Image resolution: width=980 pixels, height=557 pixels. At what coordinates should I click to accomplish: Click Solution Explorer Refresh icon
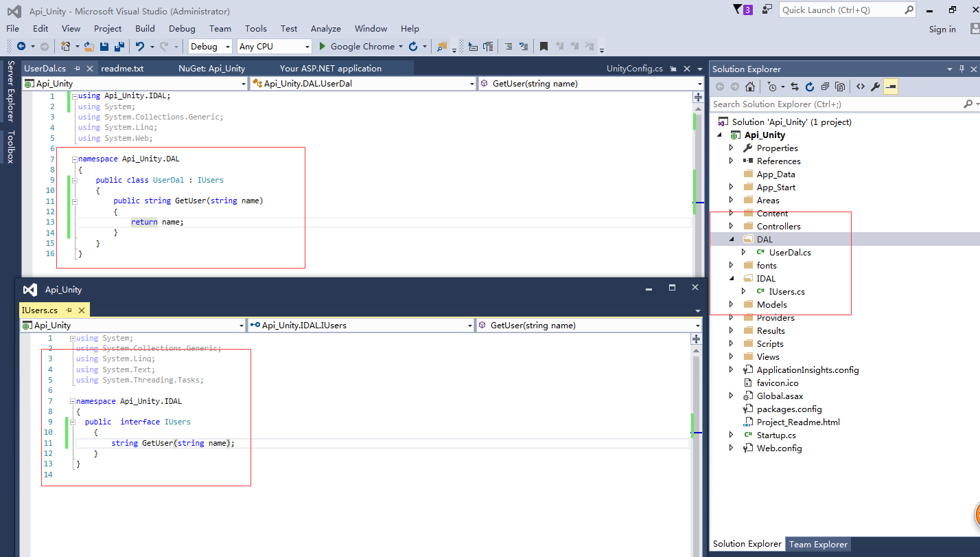pyautogui.click(x=810, y=87)
